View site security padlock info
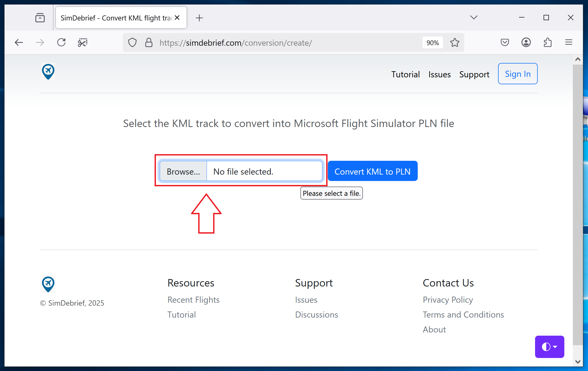Screen dimensions: 588x371 [x=149, y=43]
